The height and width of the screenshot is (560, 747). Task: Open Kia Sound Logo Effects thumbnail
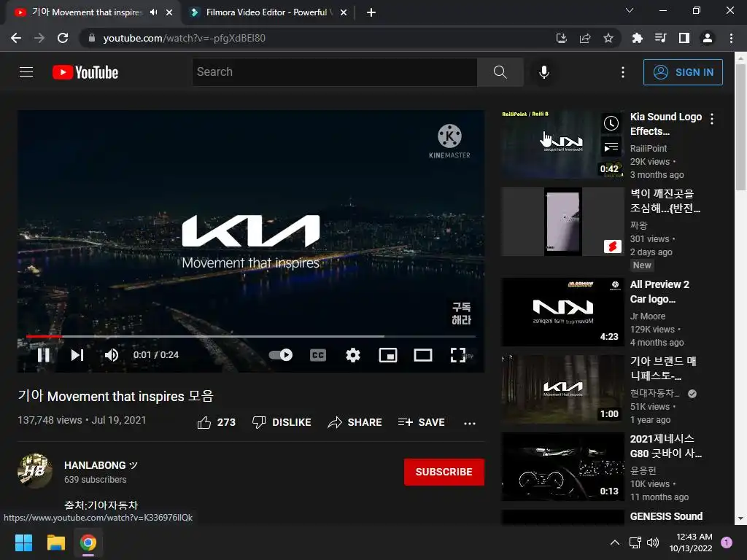coord(562,144)
